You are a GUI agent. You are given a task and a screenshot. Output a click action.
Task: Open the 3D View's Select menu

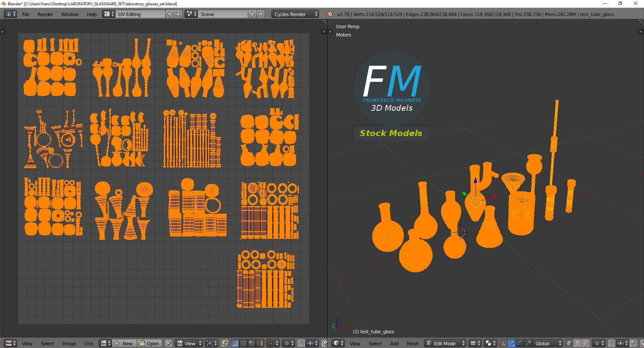tap(375, 343)
